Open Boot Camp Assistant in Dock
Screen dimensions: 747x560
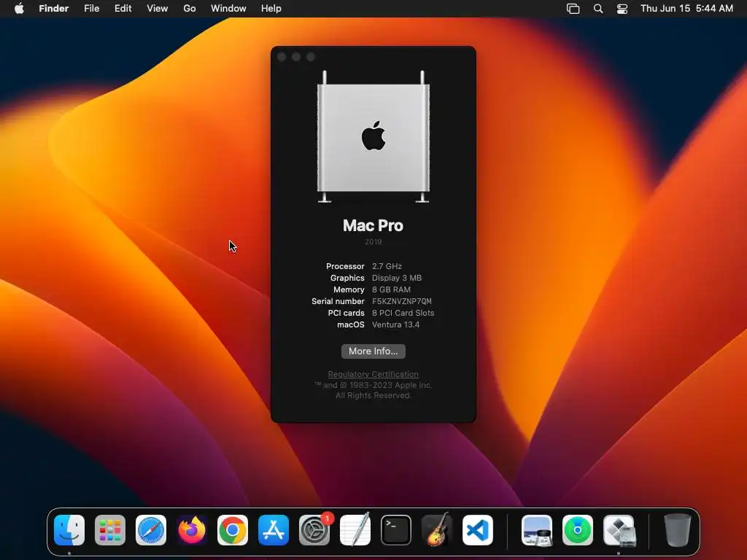(x=619, y=530)
